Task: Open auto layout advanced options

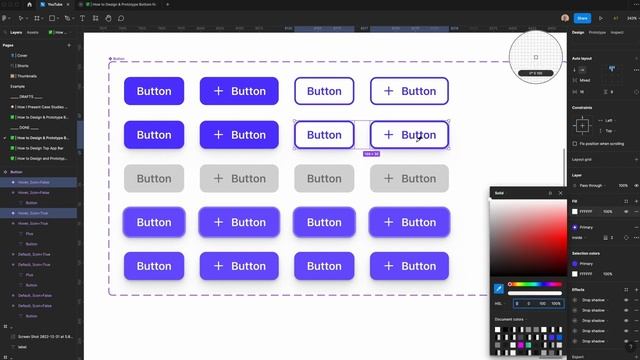Action: tap(636, 70)
